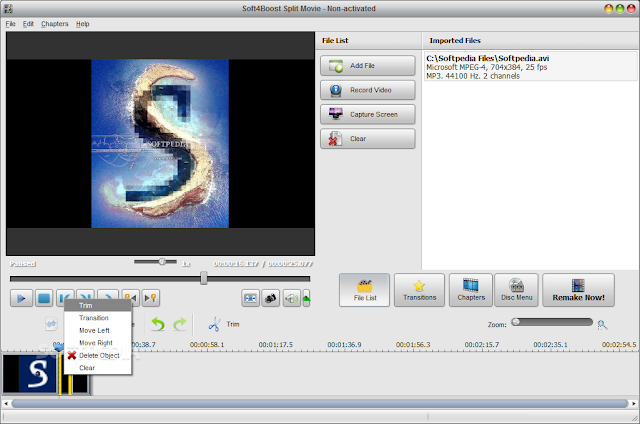Viewport: 640px width, 424px height.
Task: Click the video preview image
Action: [160, 144]
